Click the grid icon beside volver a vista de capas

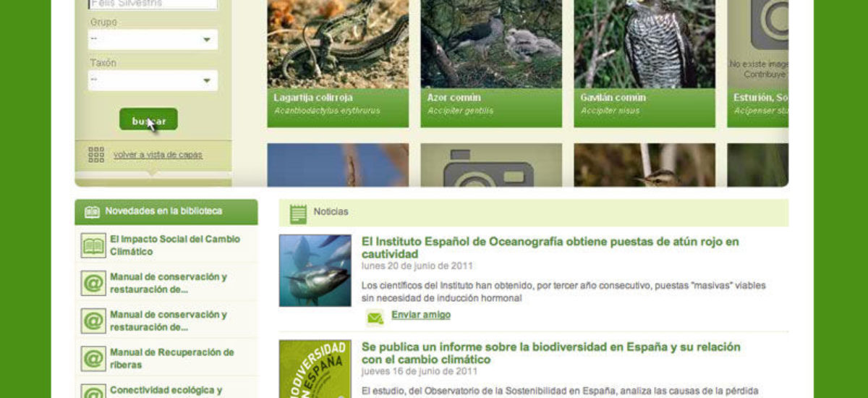[96, 155]
